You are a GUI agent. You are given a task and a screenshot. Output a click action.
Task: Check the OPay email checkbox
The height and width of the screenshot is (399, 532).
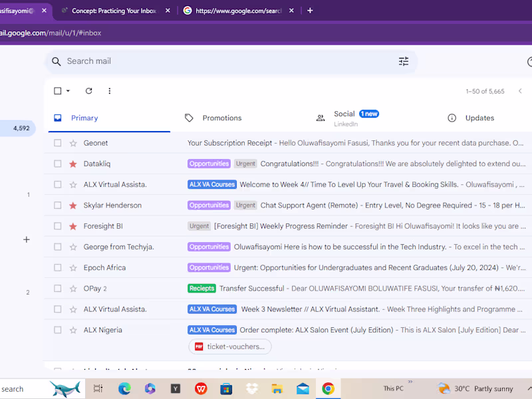58,289
